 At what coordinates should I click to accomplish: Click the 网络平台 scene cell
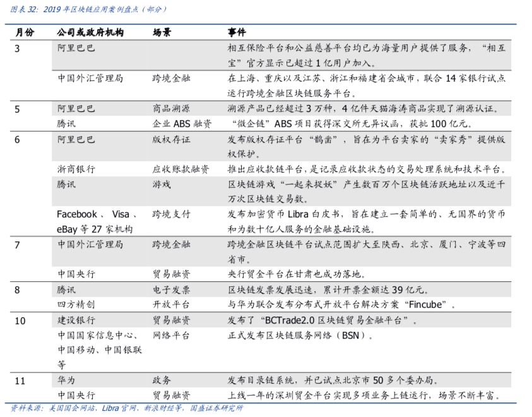coord(172,336)
